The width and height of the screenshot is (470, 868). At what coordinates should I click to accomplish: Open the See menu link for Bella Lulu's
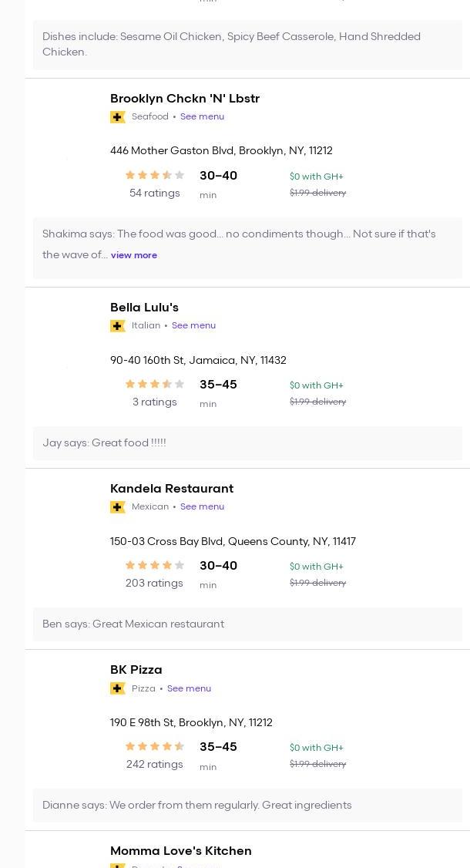click(193, 326)
